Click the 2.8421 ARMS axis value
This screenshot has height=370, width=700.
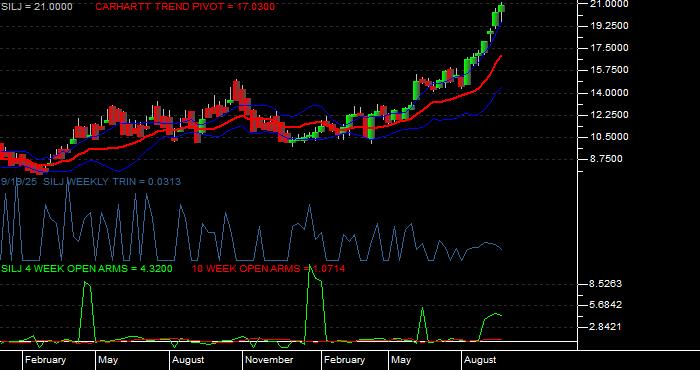pos(606,327)
